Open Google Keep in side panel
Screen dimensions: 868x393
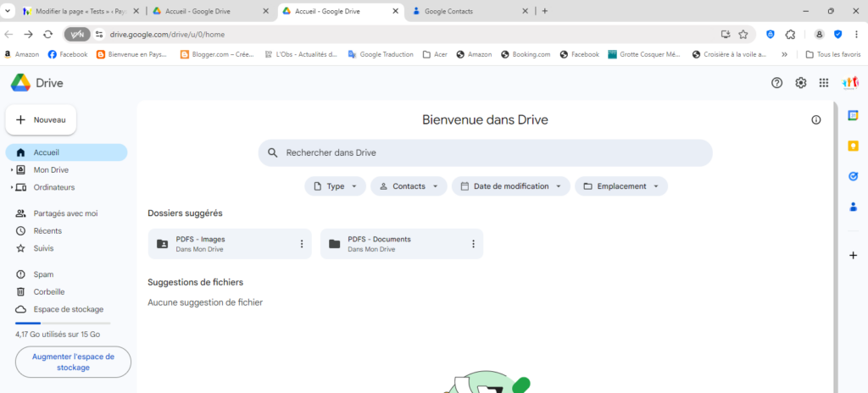pyautogui.click(x=854, y=146)
